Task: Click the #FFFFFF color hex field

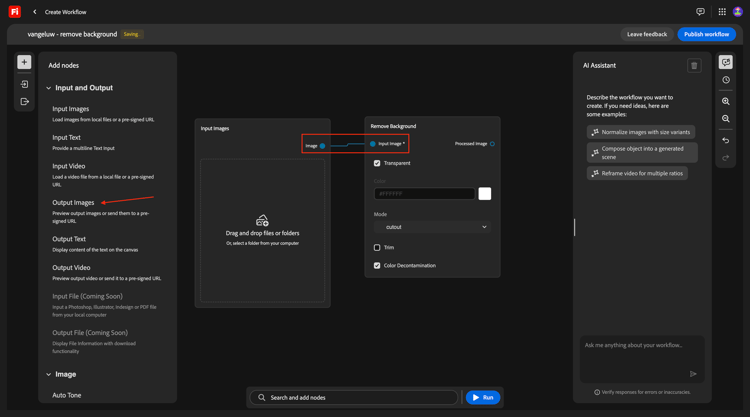Action: (424, 194)
